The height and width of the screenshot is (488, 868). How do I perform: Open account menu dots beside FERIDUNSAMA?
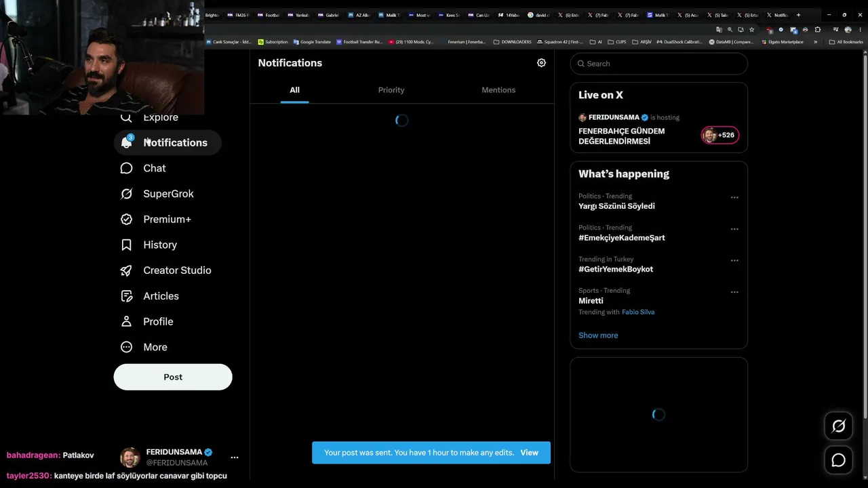click(x=235, y=457)
